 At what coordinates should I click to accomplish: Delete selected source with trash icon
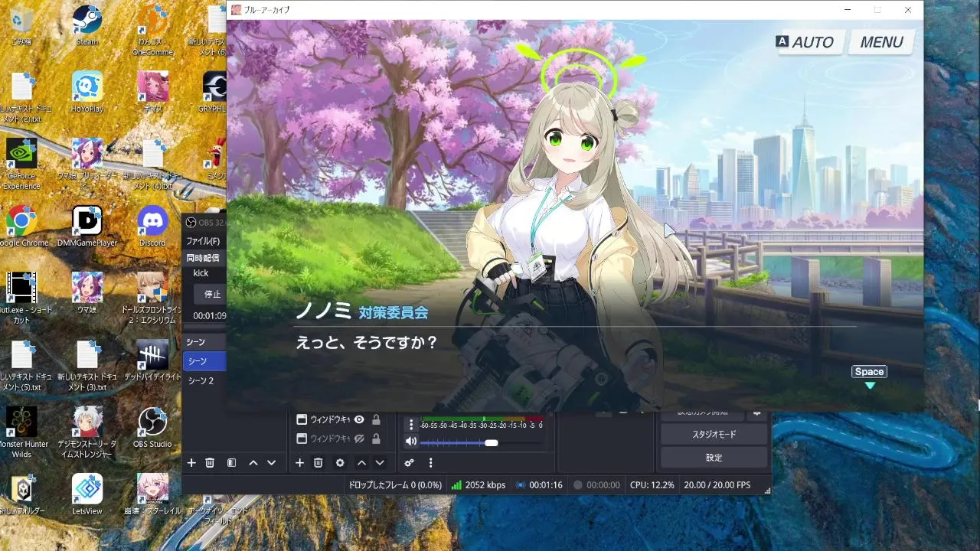click(318, 463)
